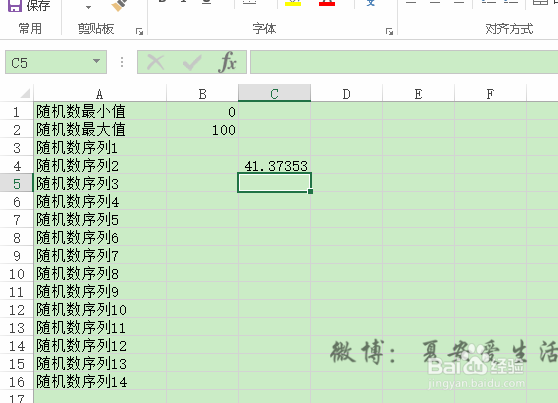This screenshot has width=558, height=403.
Task: Select row 1 header
Action: pos(16,111)
